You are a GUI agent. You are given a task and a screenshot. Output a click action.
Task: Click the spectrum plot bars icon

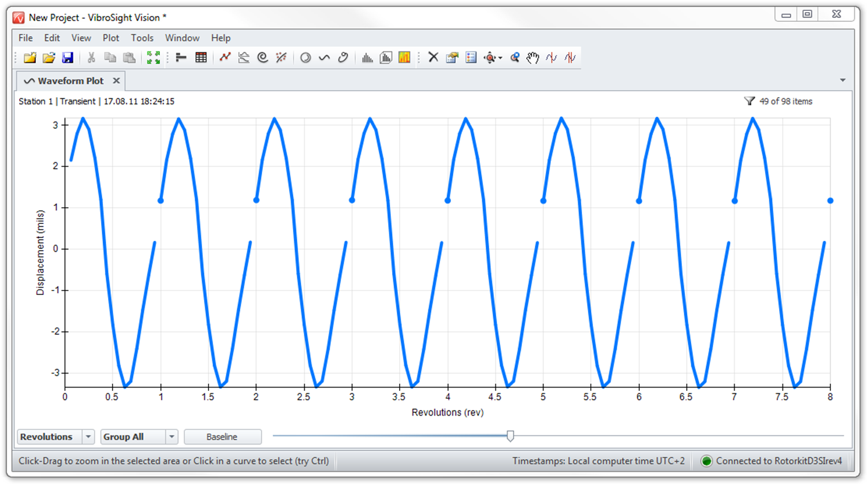(x=367, y=58)
